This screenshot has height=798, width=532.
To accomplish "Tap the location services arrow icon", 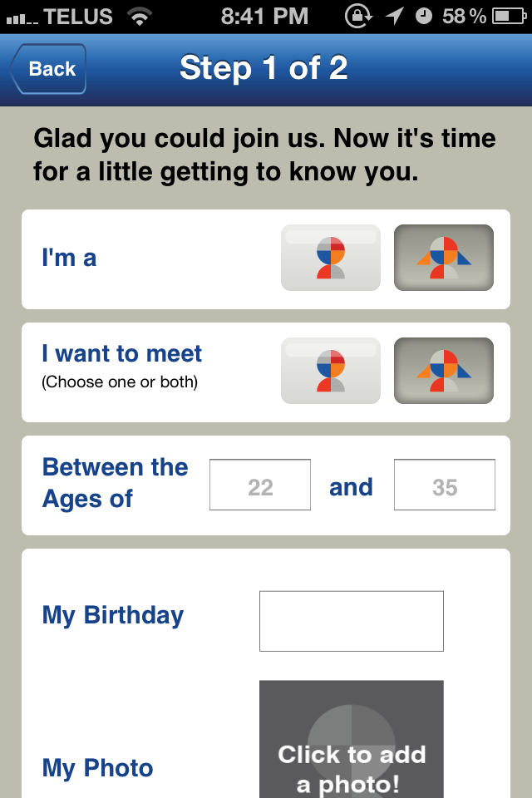I will [x=397, y=16].
